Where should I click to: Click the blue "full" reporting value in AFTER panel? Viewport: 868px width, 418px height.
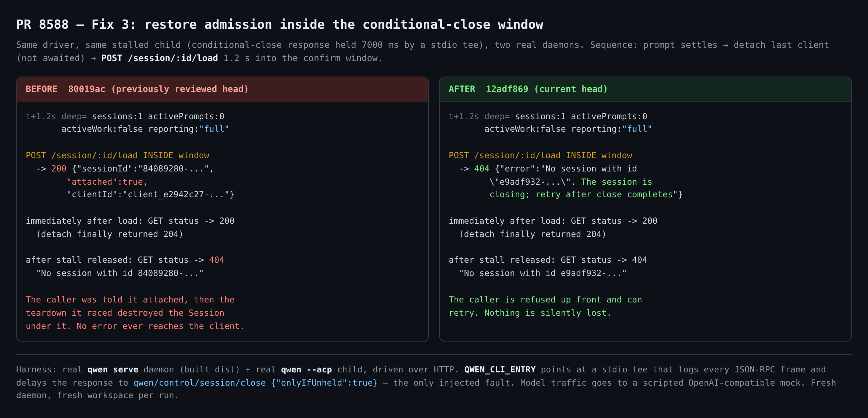[x=637, y=129]
